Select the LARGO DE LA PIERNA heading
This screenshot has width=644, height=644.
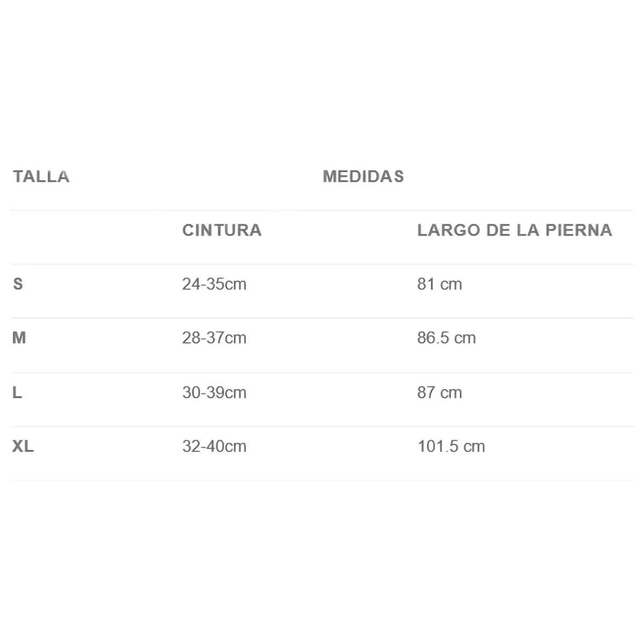pos(515,230)
